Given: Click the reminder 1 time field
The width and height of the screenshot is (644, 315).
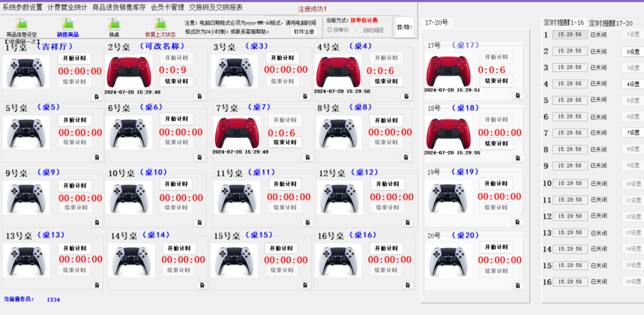Looking at the screenshot, I should 570,34.
